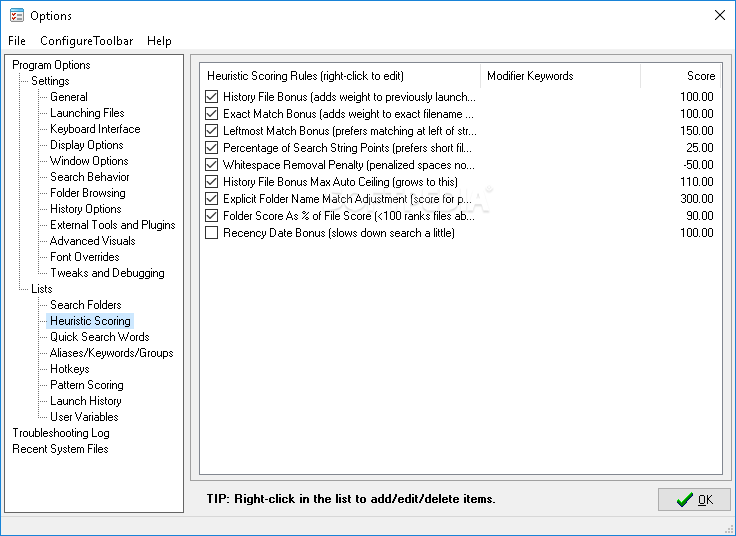
Task: Toggle Whitespace Removal Penalty checkbox
Action: [212, 165]
